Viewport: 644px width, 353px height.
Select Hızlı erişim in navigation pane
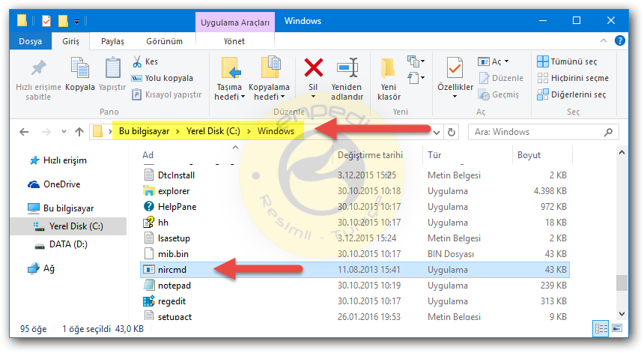tap(58, 160)
